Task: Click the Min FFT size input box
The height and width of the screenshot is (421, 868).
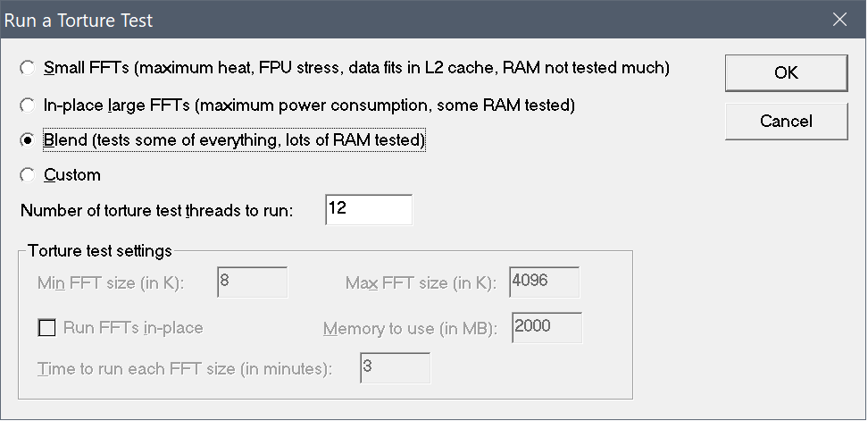Action: [x=252, y=282]
